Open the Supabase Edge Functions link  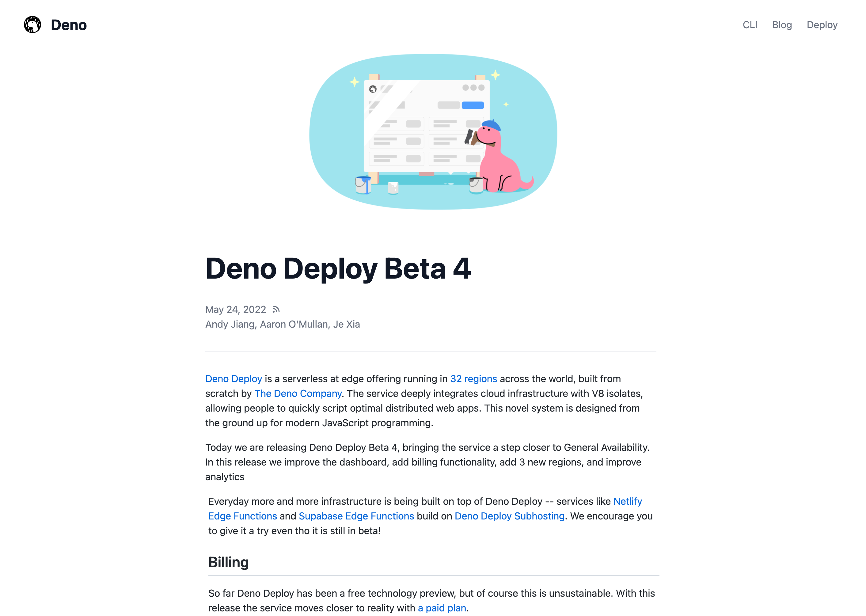coord(356,516)
